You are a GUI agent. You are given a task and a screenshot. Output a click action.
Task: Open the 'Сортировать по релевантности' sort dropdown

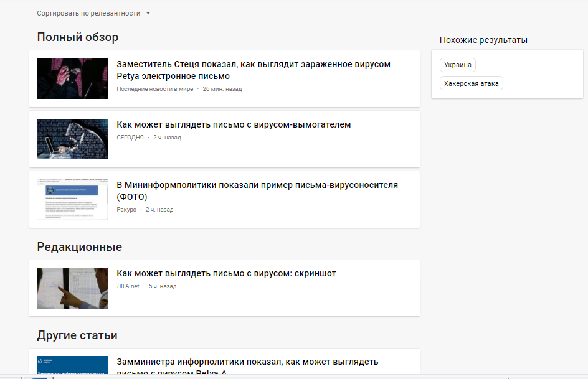coord(93,14)
